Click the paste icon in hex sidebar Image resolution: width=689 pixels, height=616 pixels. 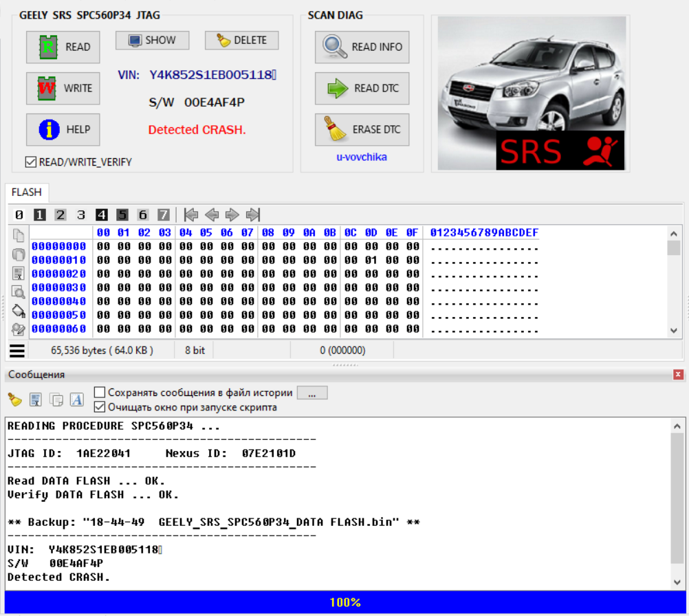tap(19, 254)
